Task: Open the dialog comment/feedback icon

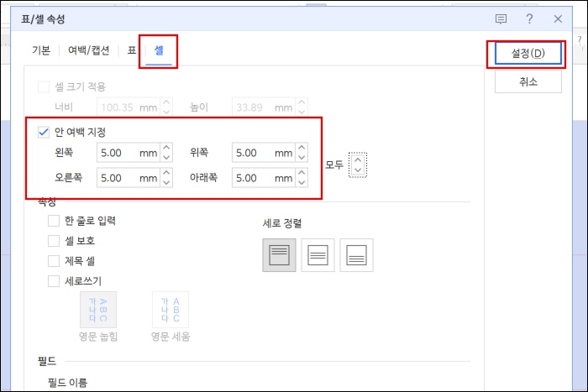Action: [x=501, y=18]
